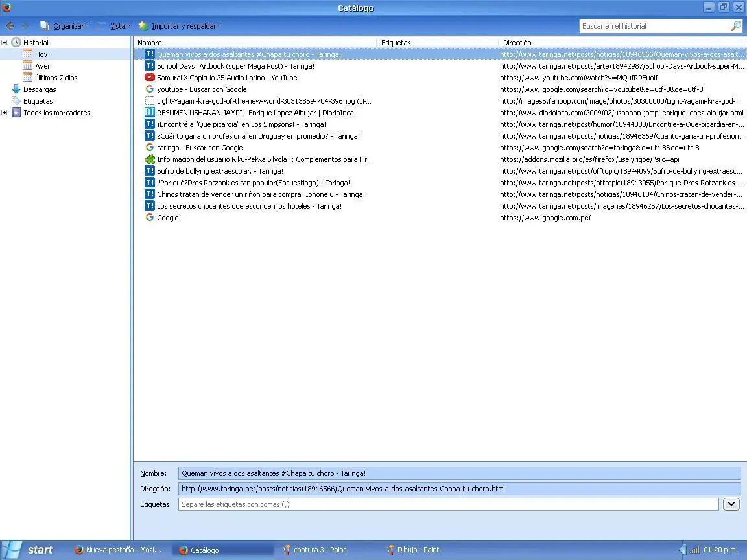The width and height of the screenshot is (747, 560).
Task: Click the diarioinca.com address cell
Action: (x=622, y=113)
